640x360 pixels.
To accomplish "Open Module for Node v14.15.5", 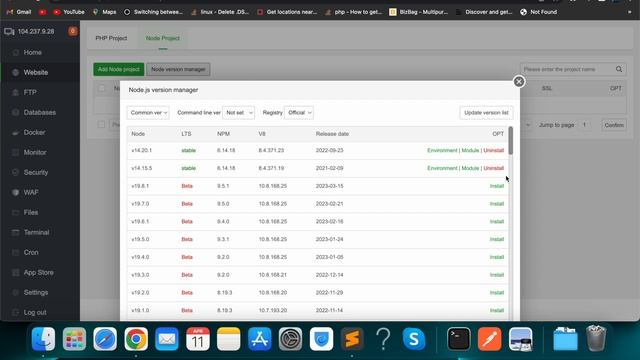I will pos(470,168).
